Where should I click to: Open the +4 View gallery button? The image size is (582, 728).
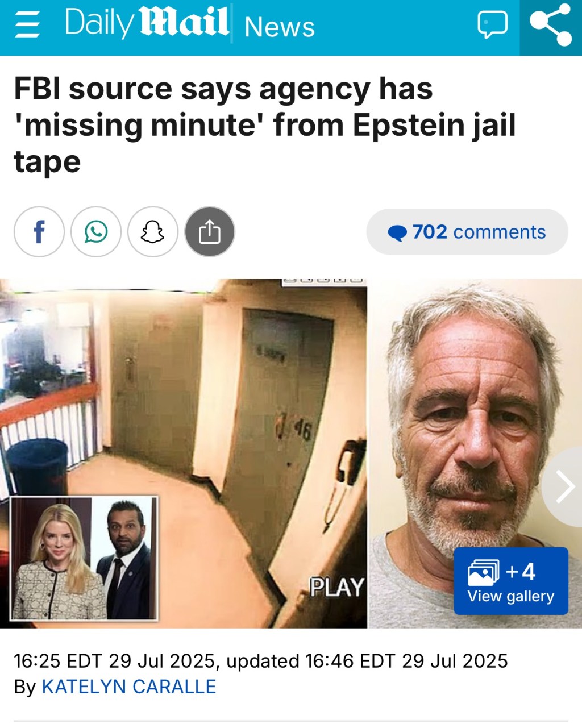tap(511, 581)
